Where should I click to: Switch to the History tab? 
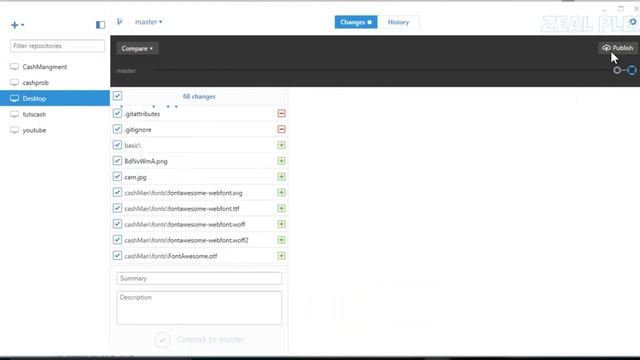click(398, 22)
